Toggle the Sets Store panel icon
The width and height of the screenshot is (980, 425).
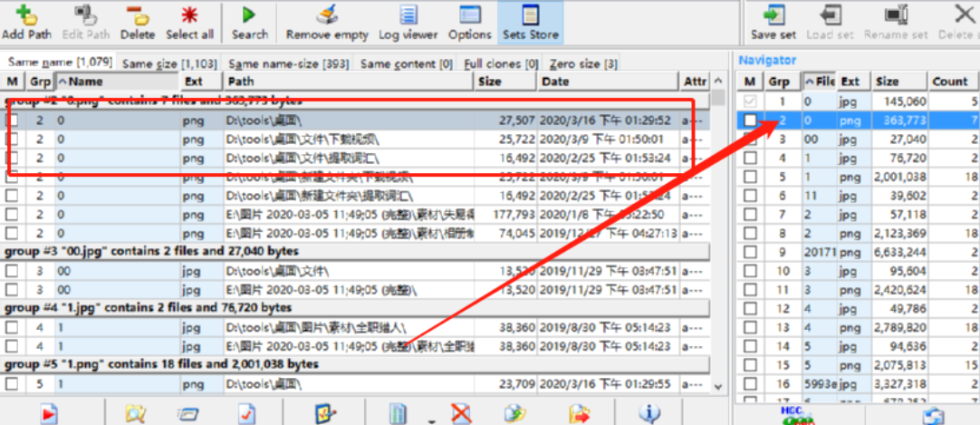coord(530,14)
